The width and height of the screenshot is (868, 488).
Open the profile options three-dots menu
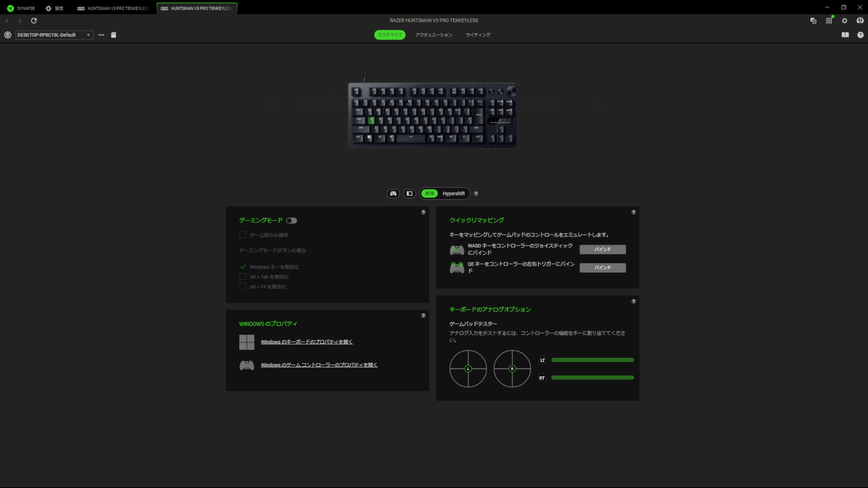102,35
